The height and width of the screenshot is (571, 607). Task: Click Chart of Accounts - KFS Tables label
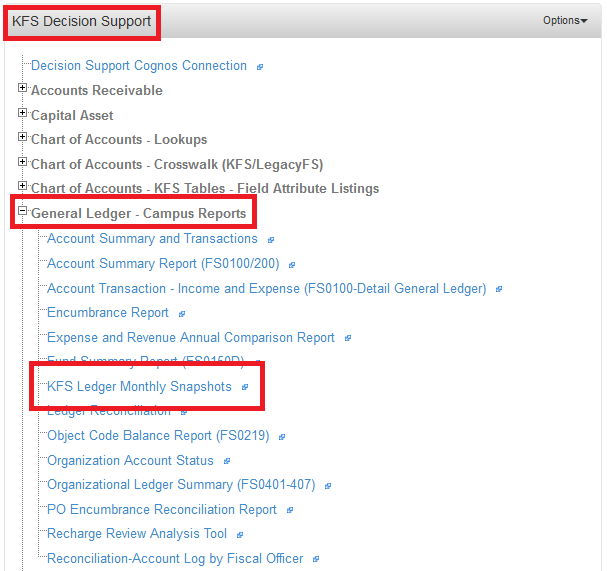tap(205, 189)
